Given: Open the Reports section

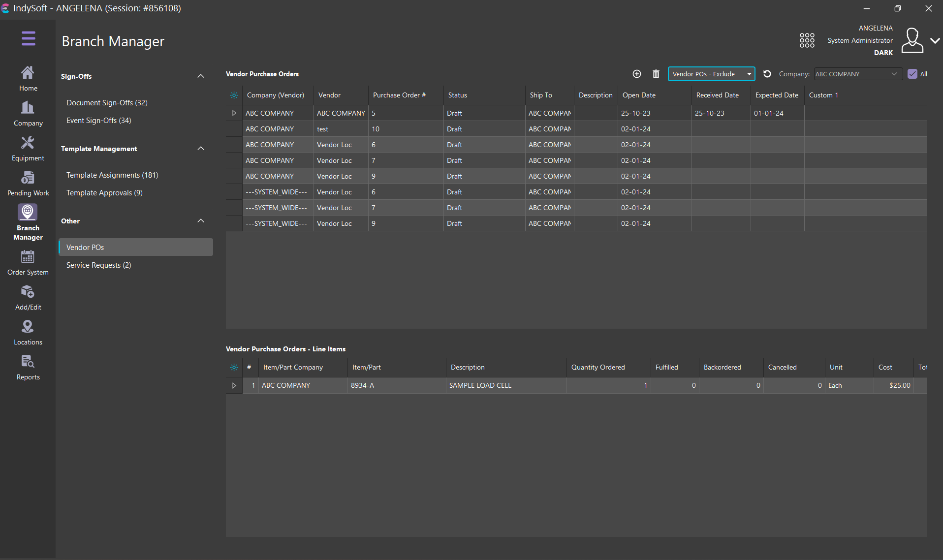Looking at the screenshot, I should 28,368.
